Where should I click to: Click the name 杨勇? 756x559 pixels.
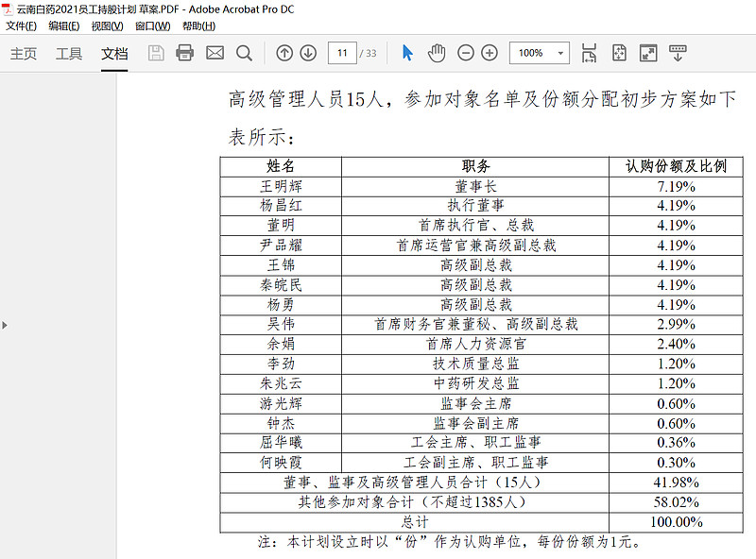click(x=281, y=305)
